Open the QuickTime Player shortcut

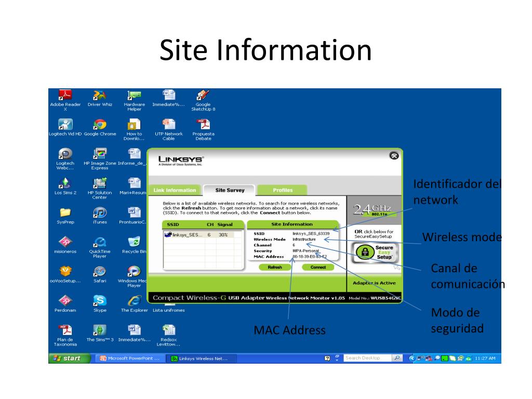coord(100,247)
